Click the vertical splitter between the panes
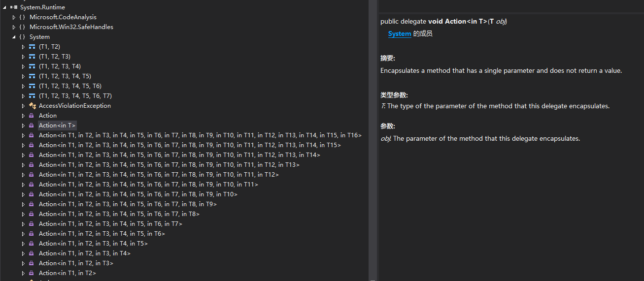 [x=373, y=140]
